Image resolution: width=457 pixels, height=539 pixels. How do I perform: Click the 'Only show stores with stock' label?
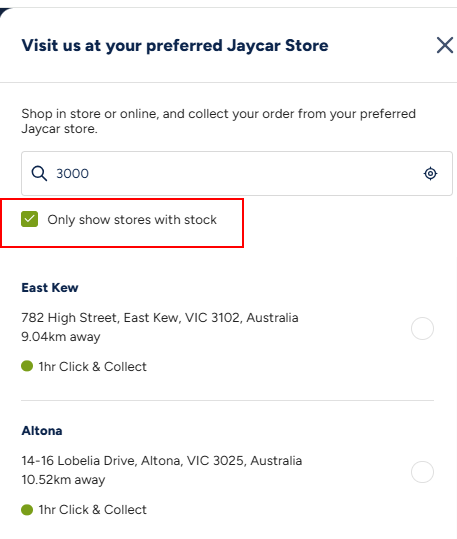point(132,220)
